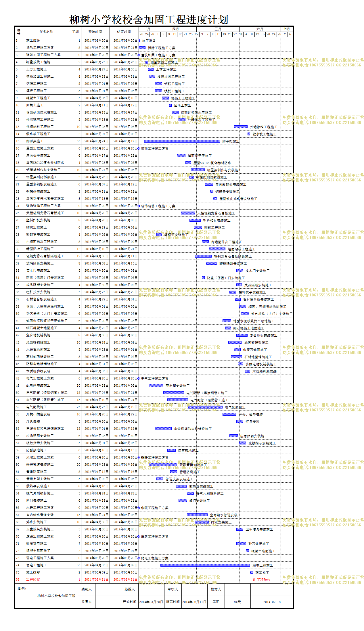Viewport: 364px width, 631px height.
Task: Select the 审核人 label in the footer
Action: coord(173,589)
